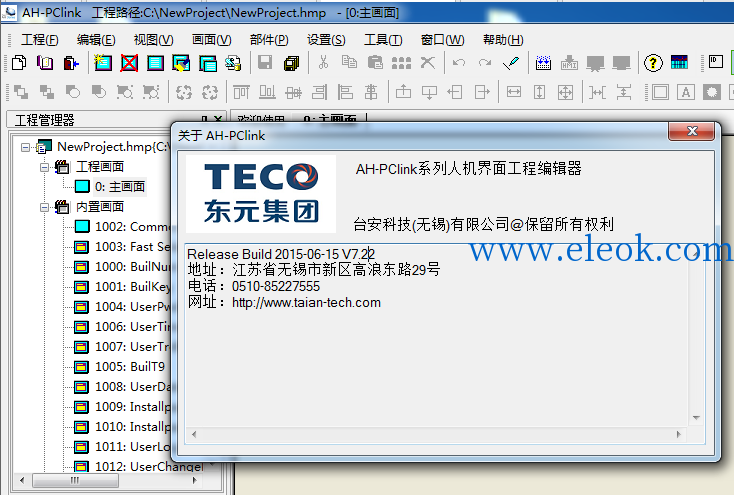Open the 帮助(H) menu
The image size is (734, 495).
pyautogui.click(x=503, y=40)
